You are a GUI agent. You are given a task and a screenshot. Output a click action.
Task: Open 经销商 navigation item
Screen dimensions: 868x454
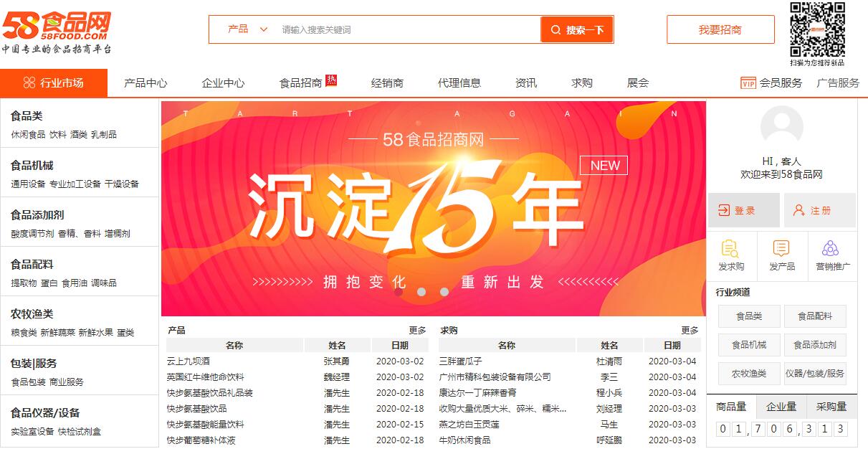[387, 83]
